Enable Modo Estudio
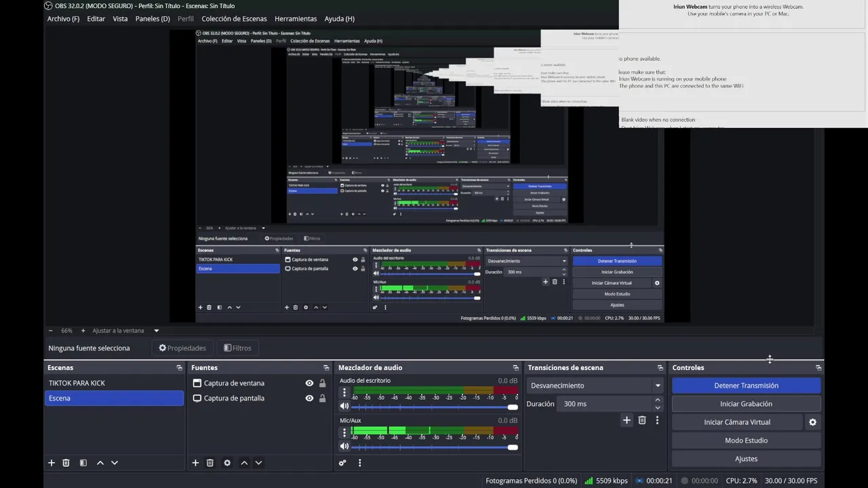Image resolution: width=868 pixels, height=488 pixels. pyautogui.click(x=746, y=441)
